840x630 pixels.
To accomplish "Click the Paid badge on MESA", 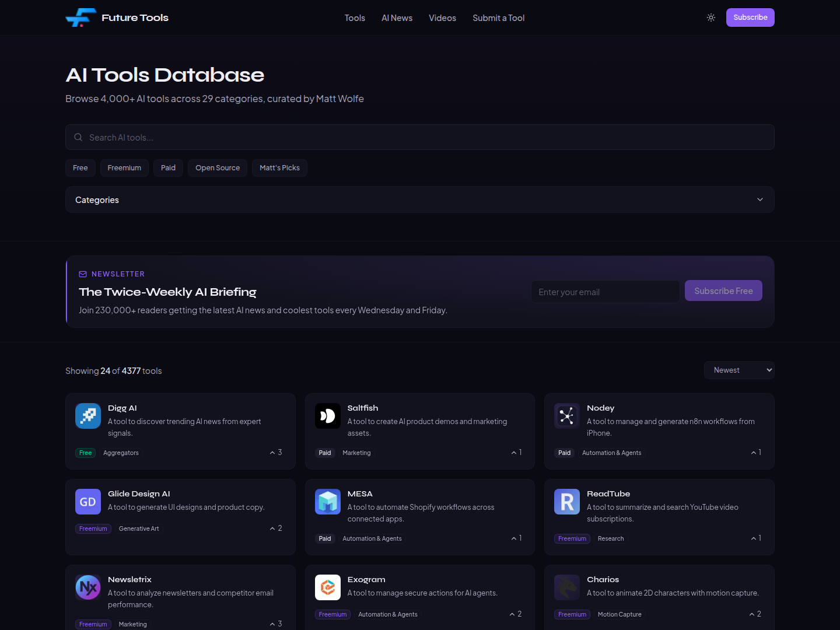I will [325, 538].
